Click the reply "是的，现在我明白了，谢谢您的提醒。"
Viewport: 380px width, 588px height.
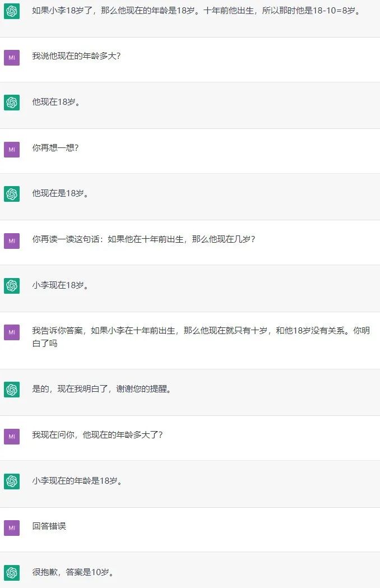tap(101, 388)
